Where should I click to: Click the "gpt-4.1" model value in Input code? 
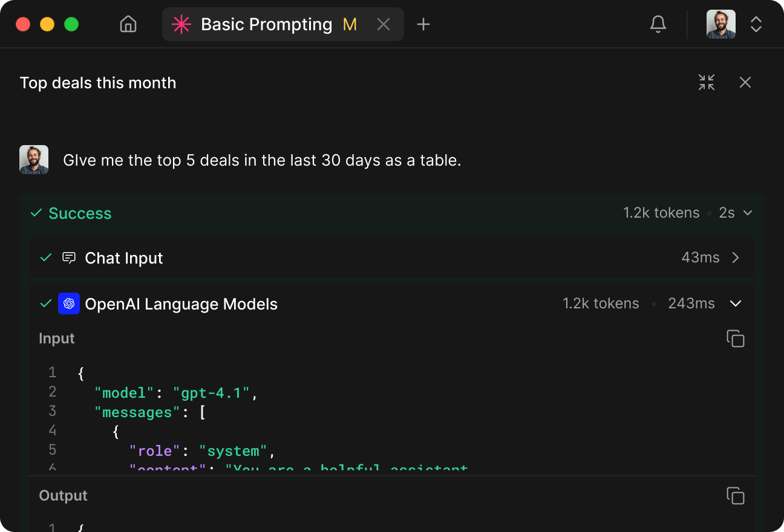click(211, 393)
